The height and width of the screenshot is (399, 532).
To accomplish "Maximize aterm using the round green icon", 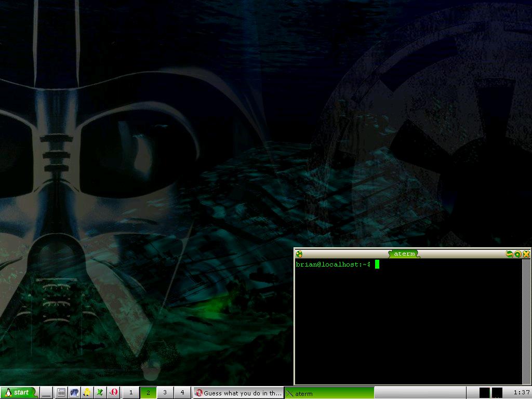I will (x=518, y=254).
